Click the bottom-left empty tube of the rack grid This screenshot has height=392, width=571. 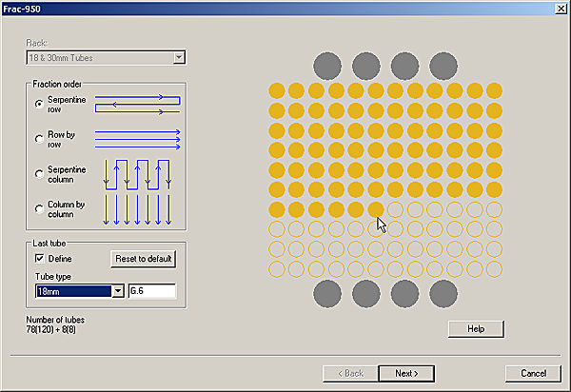277,269
